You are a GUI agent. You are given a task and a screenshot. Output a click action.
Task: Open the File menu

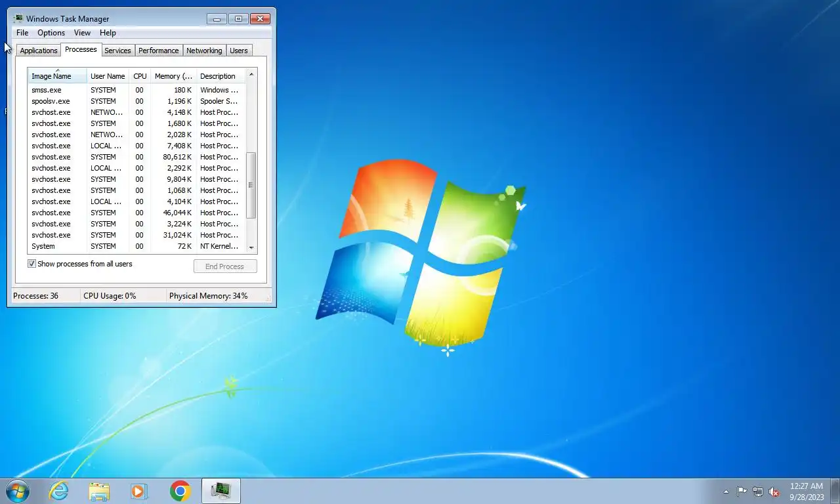point(22,33)
